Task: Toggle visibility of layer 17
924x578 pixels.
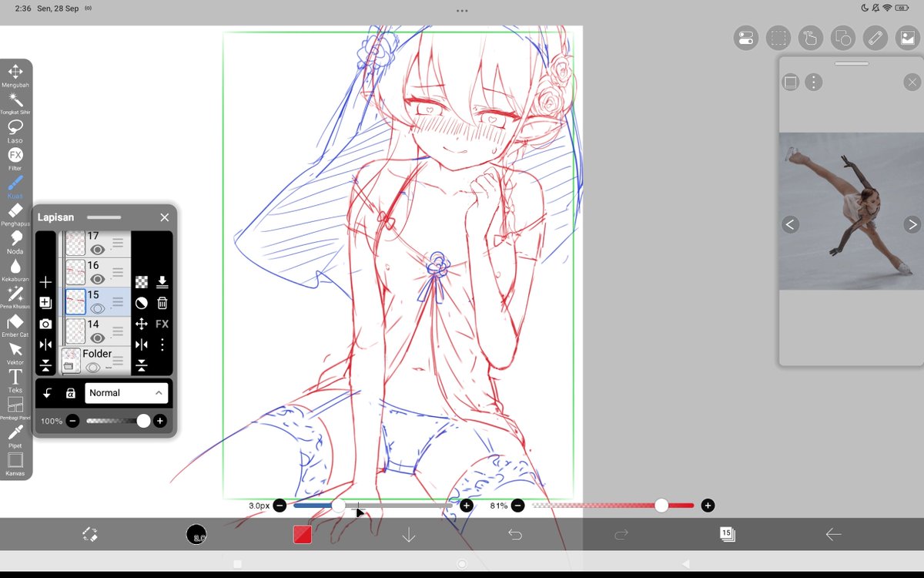Action: pos(97,250)
